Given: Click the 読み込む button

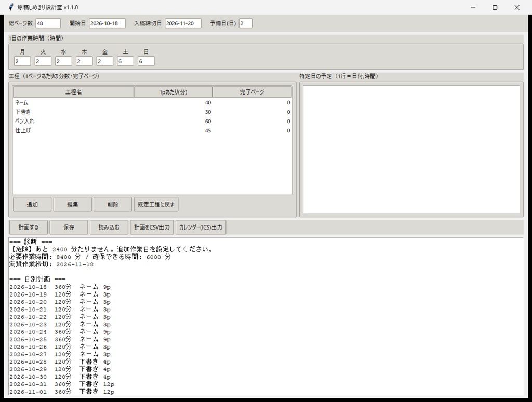Looking at the screenshot, I should pyautogui.click(x=109, y=227).
